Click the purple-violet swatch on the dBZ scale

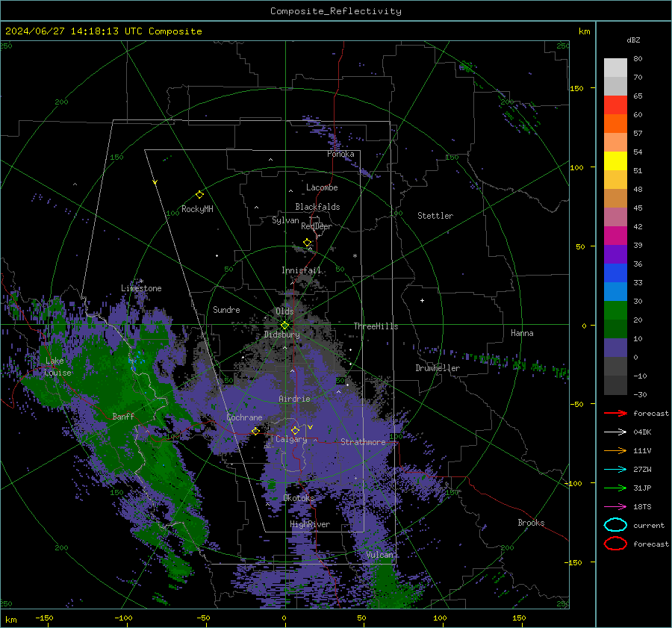pyautogui.click(x=615, y=255)
